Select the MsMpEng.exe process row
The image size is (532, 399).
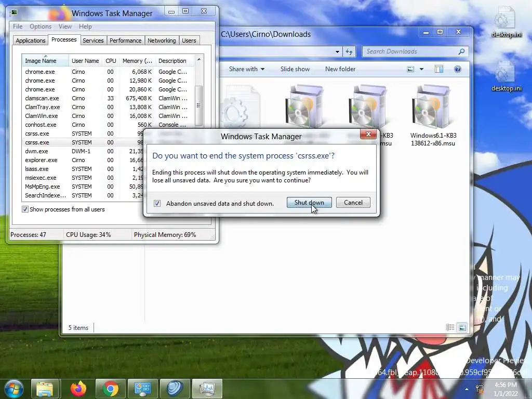(83, 187)
